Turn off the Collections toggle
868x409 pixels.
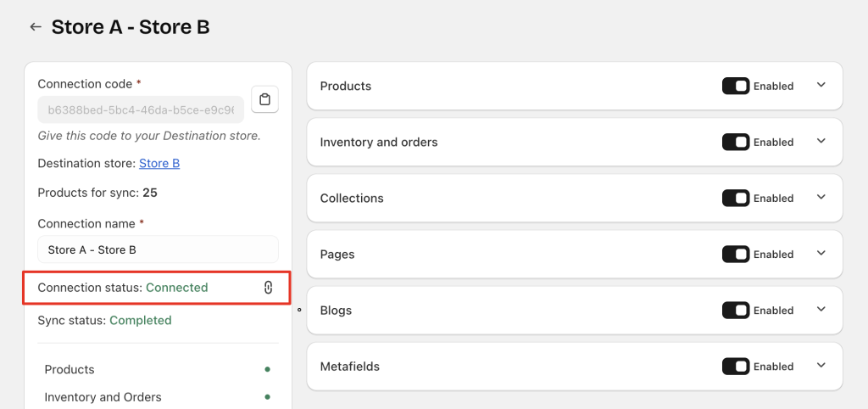[736, 198]
